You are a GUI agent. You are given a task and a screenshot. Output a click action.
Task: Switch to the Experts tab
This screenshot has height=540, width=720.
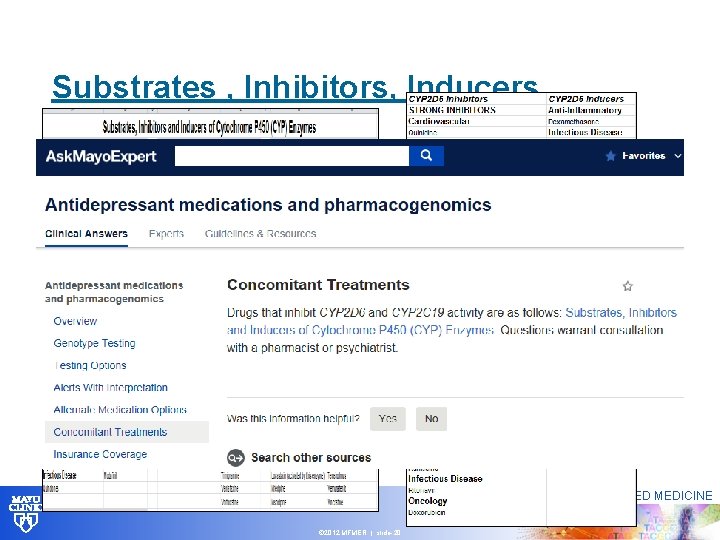coord(166,233)
